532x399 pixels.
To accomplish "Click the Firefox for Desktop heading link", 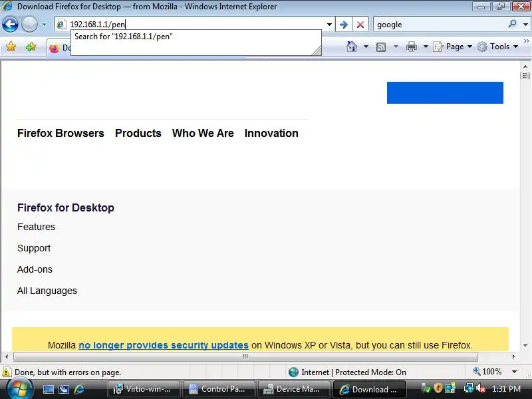I will (x=66, y=207).
